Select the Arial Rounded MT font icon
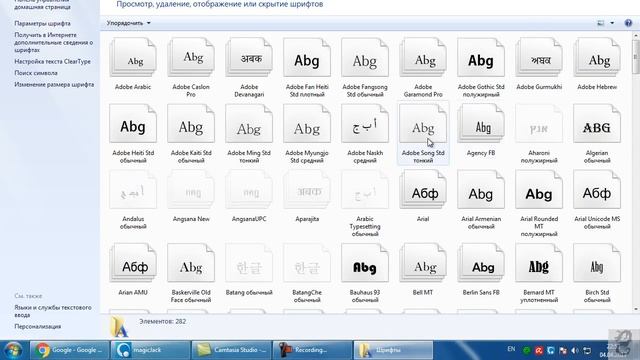 coord(539,190)
